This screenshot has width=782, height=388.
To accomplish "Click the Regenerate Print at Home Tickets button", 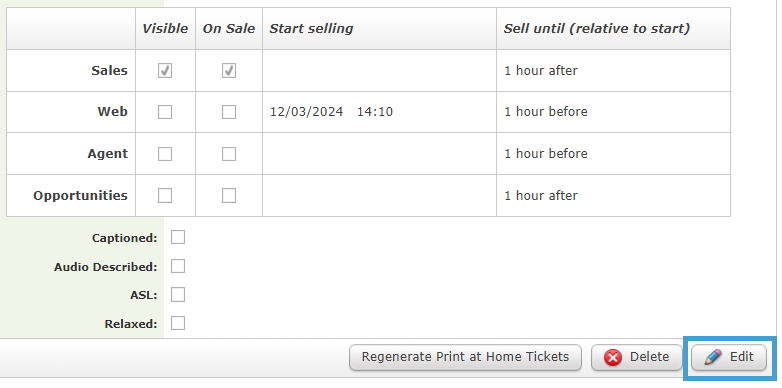I will pos(465,357).
